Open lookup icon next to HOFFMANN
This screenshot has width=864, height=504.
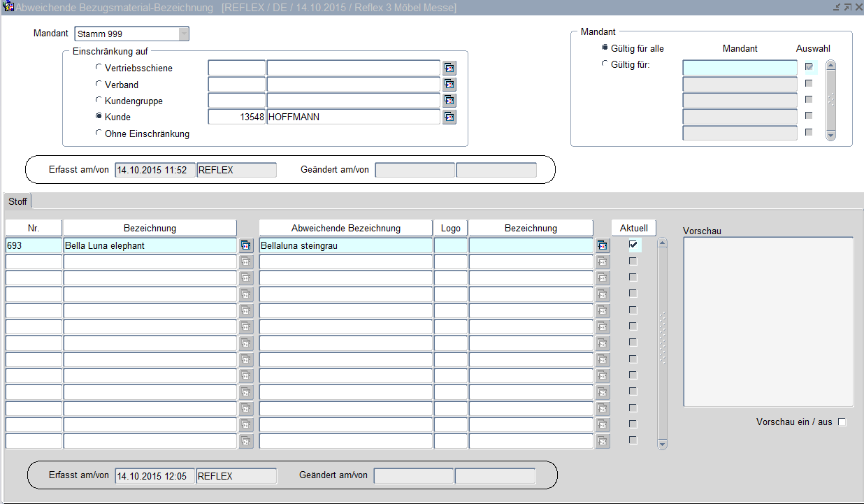click(449, 117)
